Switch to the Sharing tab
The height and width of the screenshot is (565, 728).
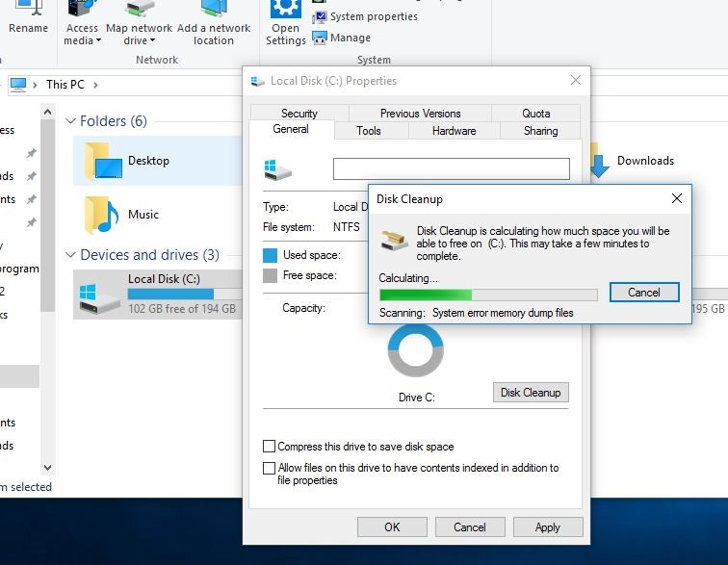point(540,131)
